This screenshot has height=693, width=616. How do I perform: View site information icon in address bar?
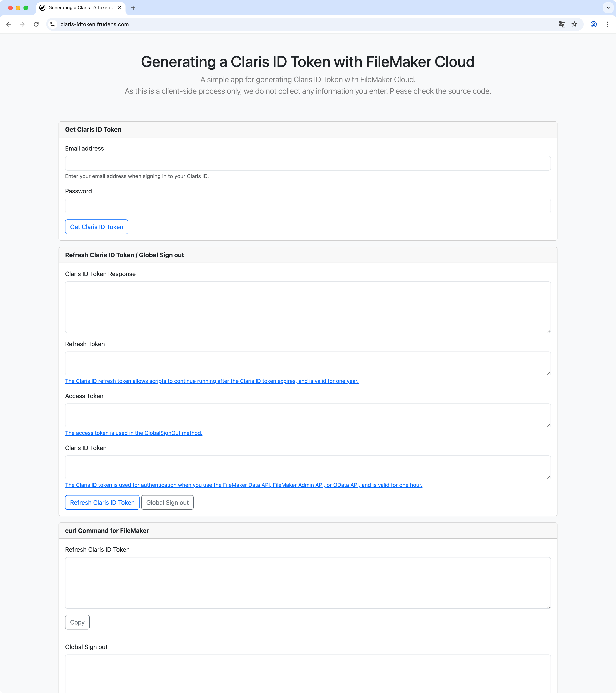[53, 24]
